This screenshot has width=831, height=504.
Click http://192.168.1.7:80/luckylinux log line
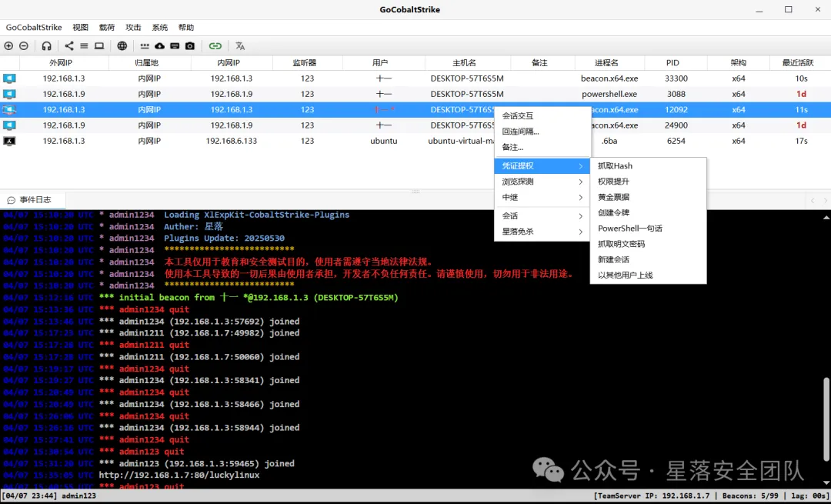179,475
